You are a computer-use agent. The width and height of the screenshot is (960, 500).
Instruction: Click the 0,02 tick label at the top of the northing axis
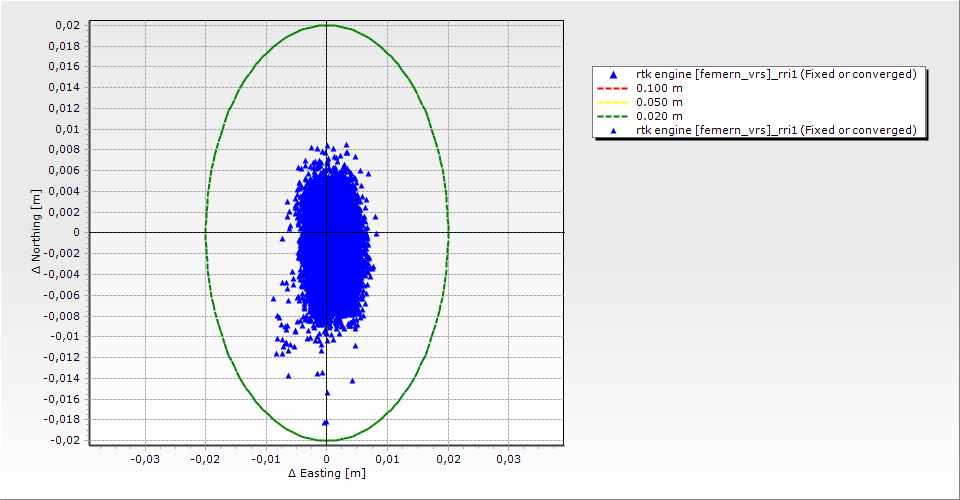(x=67, y=25)
